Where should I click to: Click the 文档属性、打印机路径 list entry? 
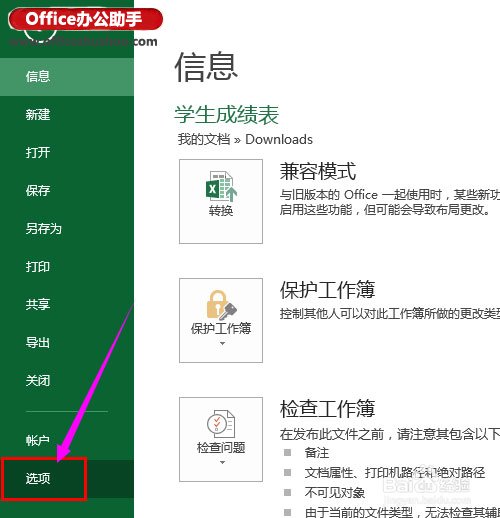395,473
